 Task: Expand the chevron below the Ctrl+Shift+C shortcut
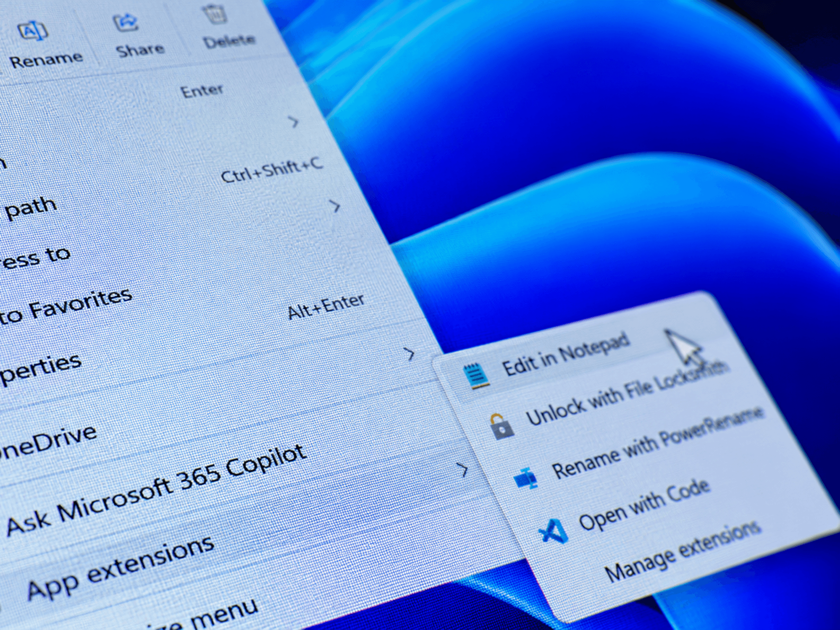[335, 206]
